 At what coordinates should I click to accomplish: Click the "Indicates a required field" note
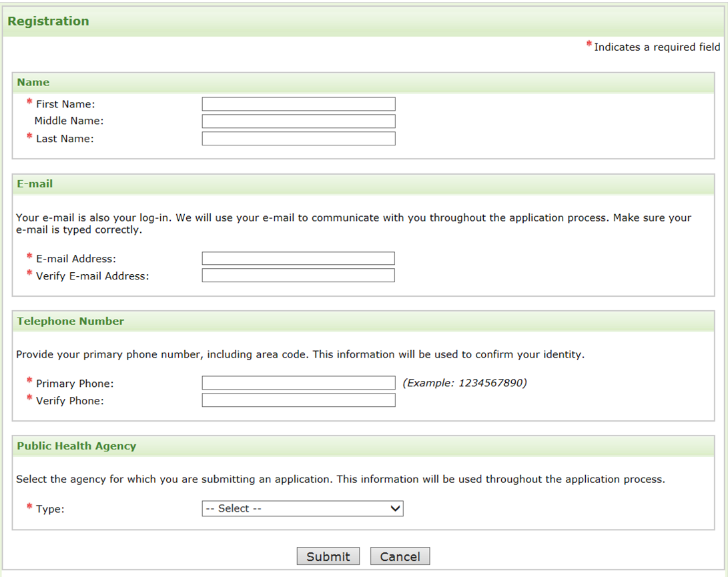[x=657, y=47]
